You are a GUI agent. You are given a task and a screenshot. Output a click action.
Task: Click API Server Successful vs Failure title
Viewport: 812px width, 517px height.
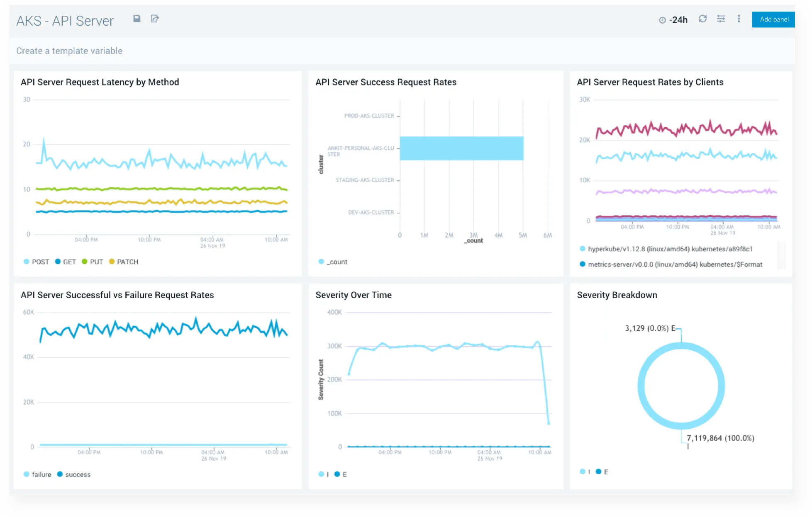117,295
